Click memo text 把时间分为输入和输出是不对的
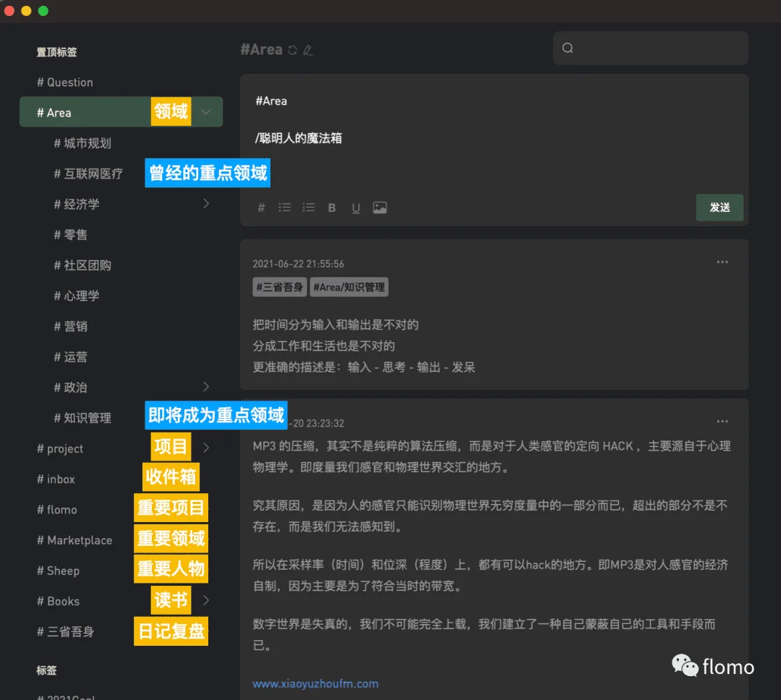Image resolution: width=781 pixels, height=700 pixels. [336, 325]
